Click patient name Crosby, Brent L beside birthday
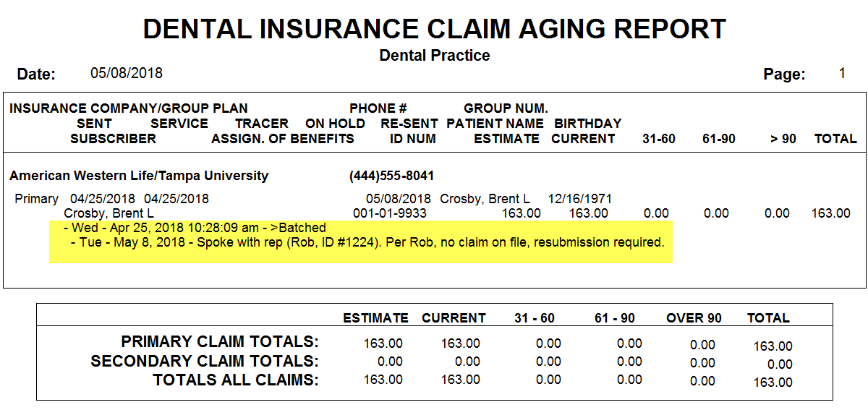The width and height of the screenshot is (868, 410). tap(485, 199)
